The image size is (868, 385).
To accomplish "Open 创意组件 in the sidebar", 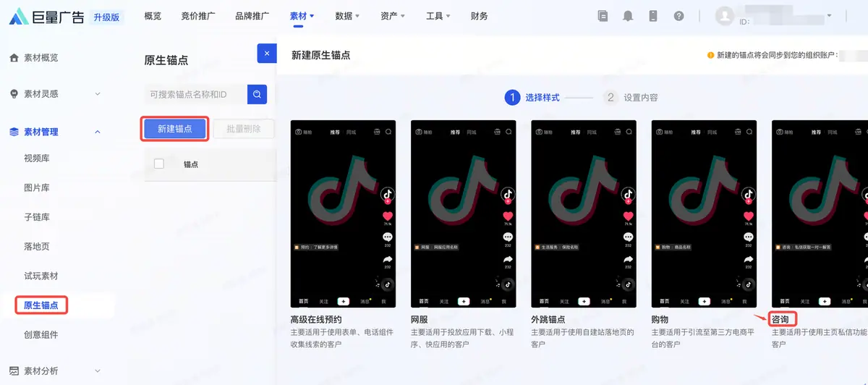I will [x=41, y=335].
